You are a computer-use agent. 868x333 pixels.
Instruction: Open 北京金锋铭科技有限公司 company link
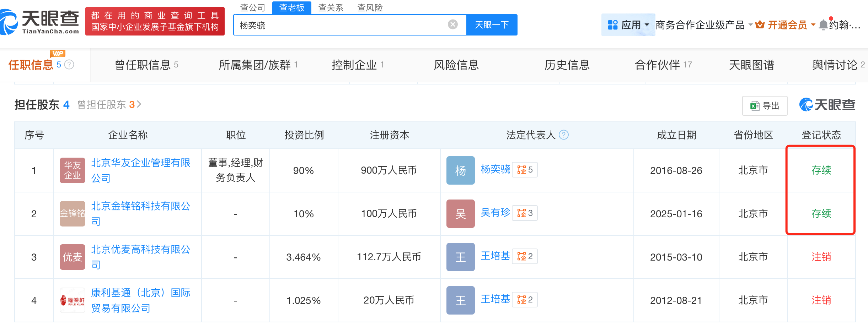pyautogui.click(x=141, y=214)
